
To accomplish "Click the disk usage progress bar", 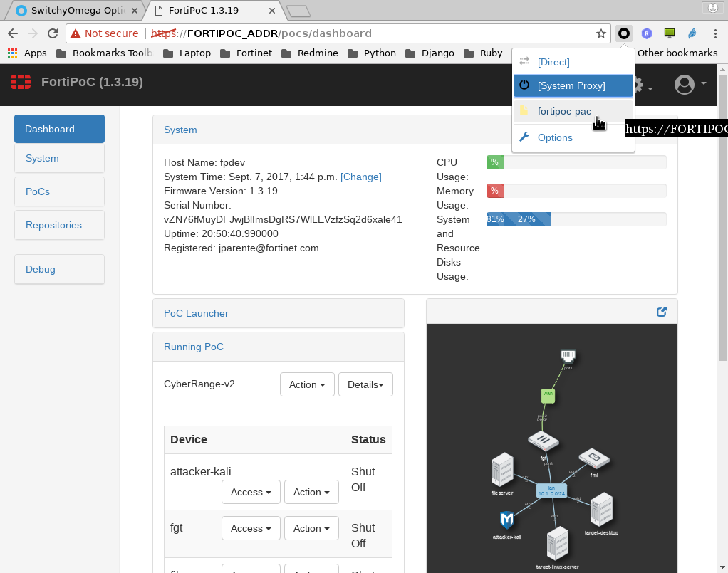I will 576,219.
